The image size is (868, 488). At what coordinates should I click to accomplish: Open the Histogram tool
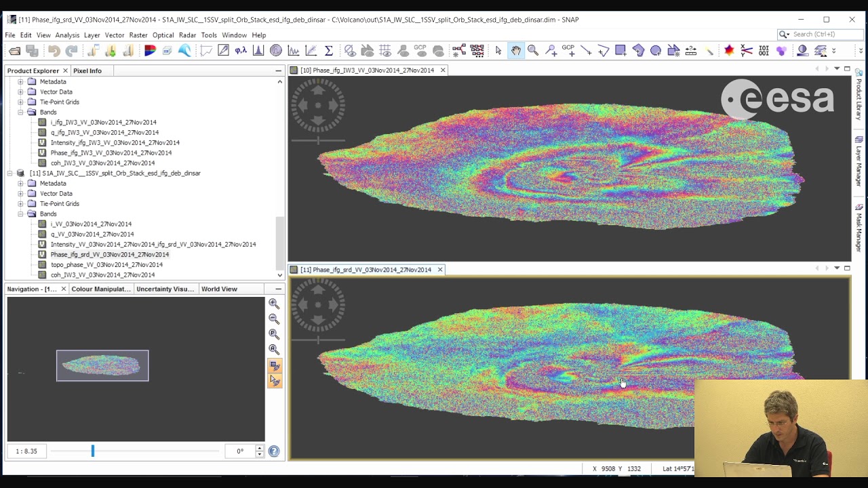click(258, 51)
